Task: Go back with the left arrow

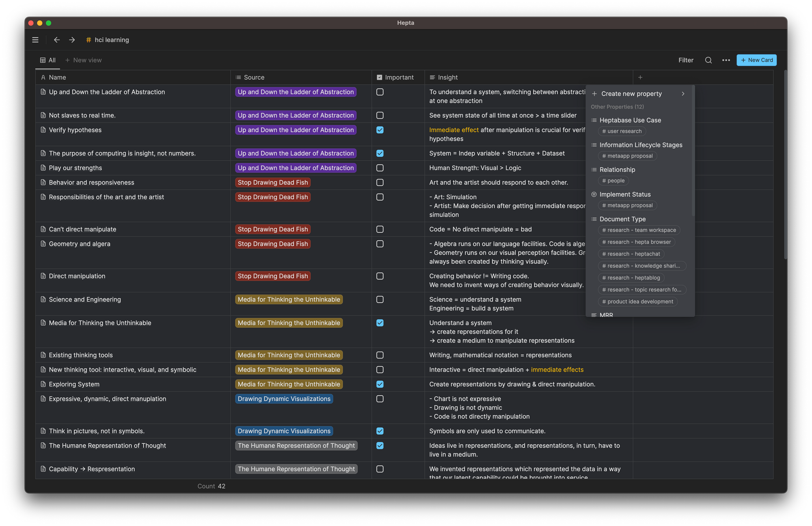Action: coord(57,40)
